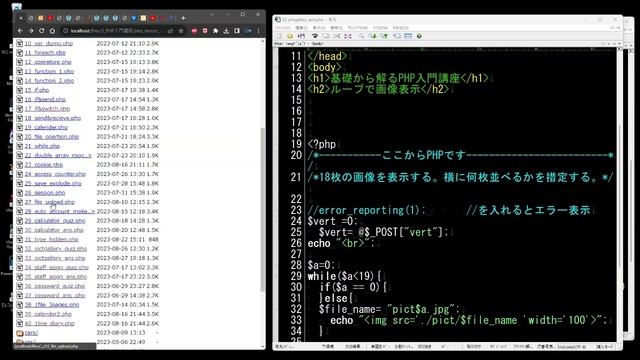This screenshot has width=640, height=360.
Task: Open the 36_password_quiz.php link
Action: (55, 286)
